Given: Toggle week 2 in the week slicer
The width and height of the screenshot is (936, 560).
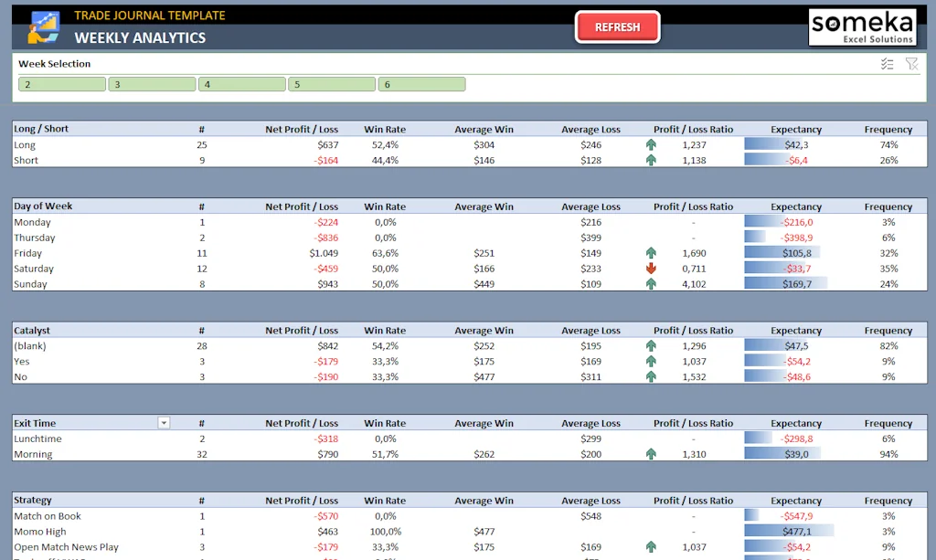Looking at the screenshot, I should pos(60,83).
